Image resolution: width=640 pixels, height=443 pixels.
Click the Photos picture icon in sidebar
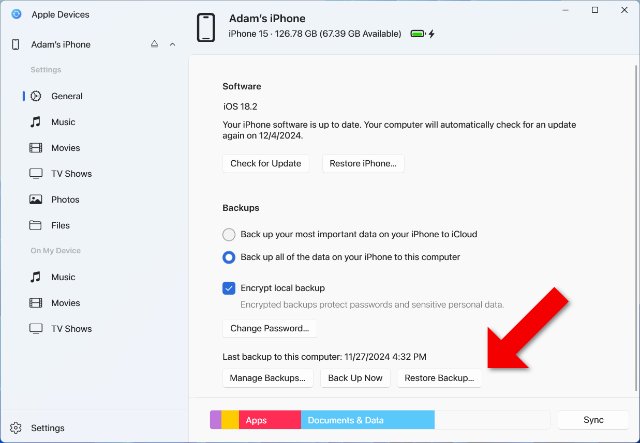tap(36, 199)
